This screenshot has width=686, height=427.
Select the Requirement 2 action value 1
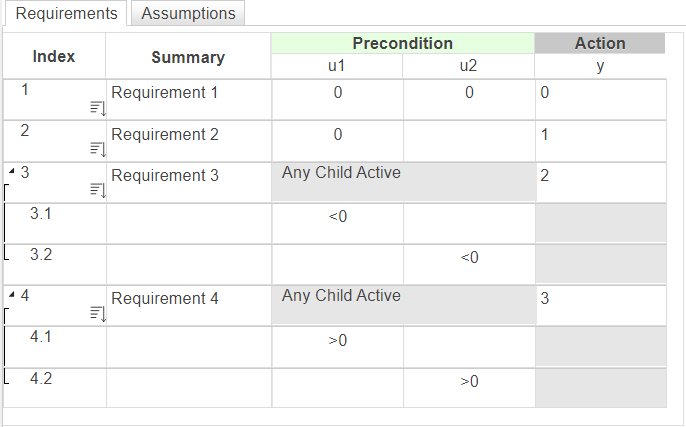(599, 140)
